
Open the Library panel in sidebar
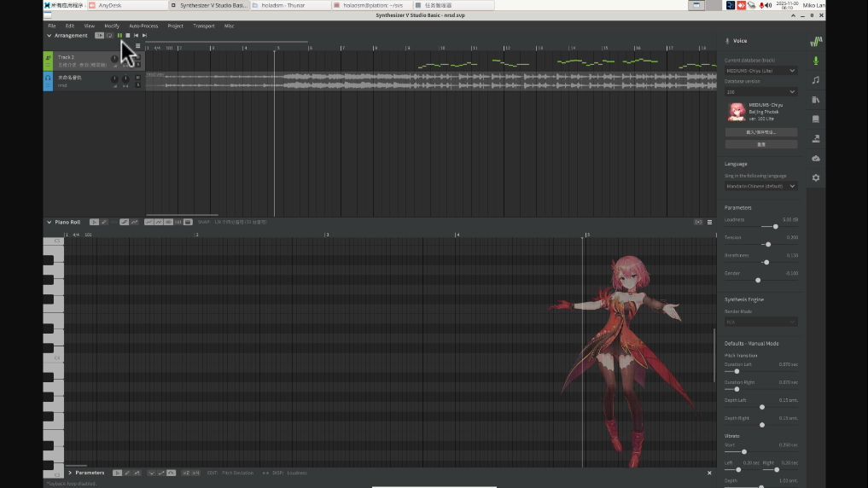[x=816, y=100]
